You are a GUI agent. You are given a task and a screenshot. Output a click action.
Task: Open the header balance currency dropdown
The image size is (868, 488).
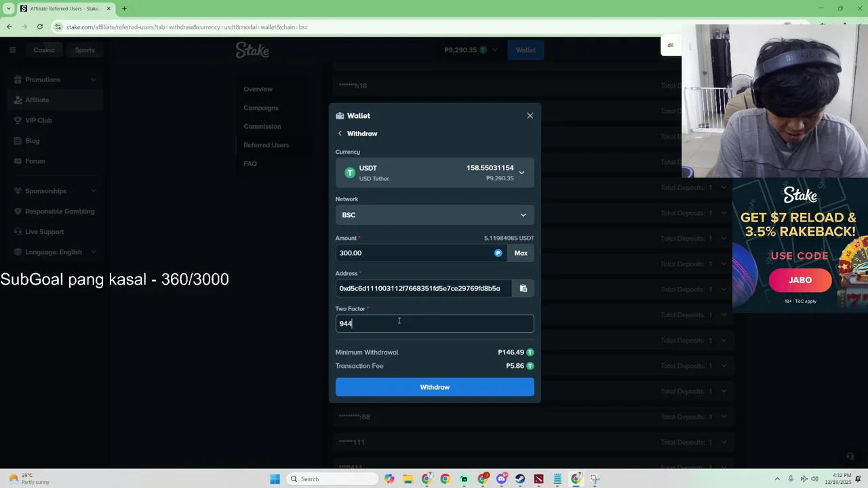pos(471,49)
